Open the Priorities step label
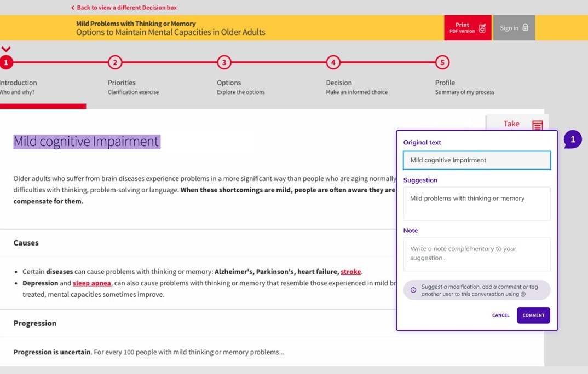The image size is (588, 374). tap(122, 83)
